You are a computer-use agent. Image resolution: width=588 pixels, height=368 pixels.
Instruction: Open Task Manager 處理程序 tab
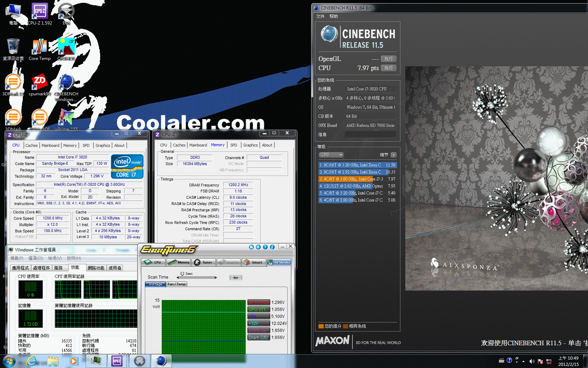[x=41, y=268]
